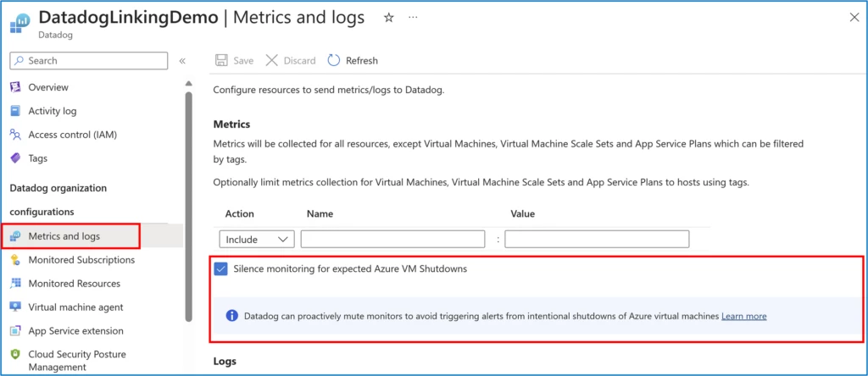
Task: Click the Monitored Resources grid icon
Action: [16, 284]
